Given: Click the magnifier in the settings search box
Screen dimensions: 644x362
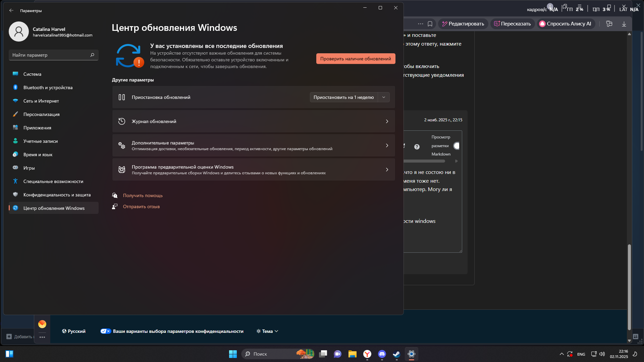Looking at the screenshot, I should (92, 55).
